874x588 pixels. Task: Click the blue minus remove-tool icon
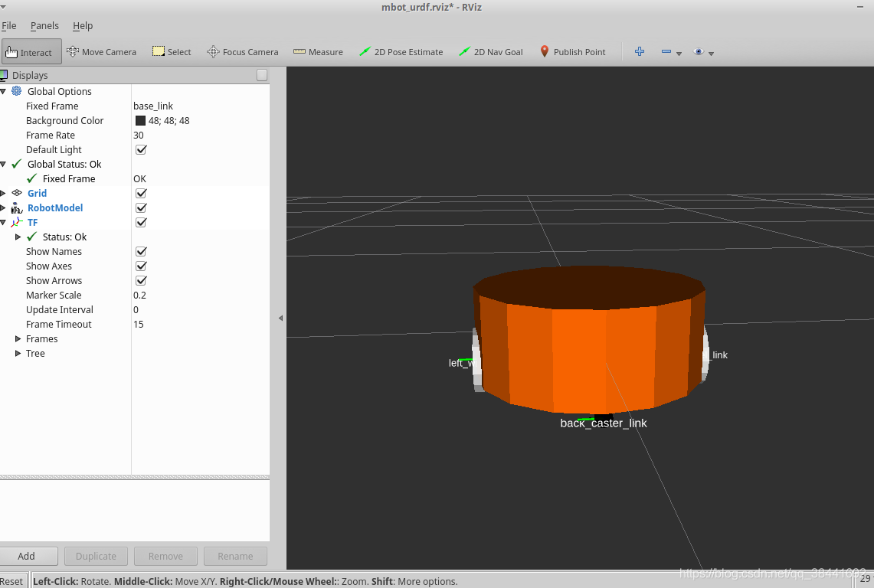tap(666, 51)
